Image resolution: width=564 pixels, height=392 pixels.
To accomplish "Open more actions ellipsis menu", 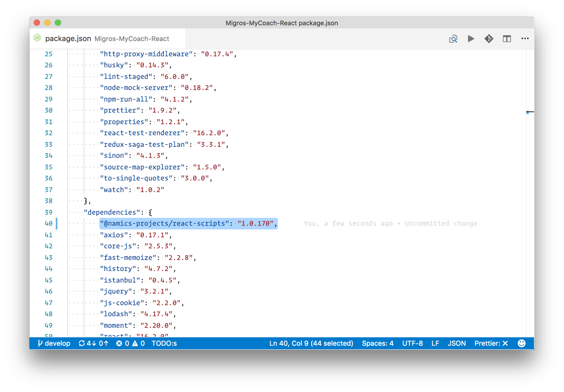I will tap(525, 39).
